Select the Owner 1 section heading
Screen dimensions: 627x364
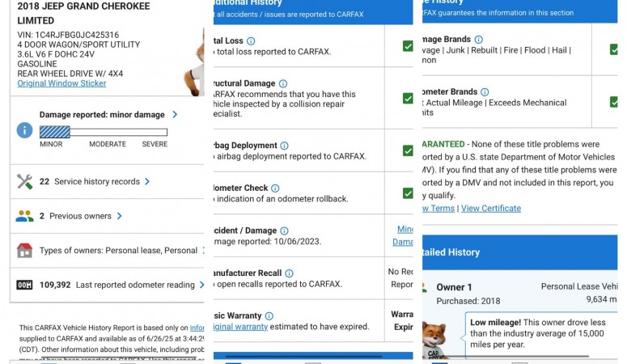pyautogui.click(x=454, y=287)
